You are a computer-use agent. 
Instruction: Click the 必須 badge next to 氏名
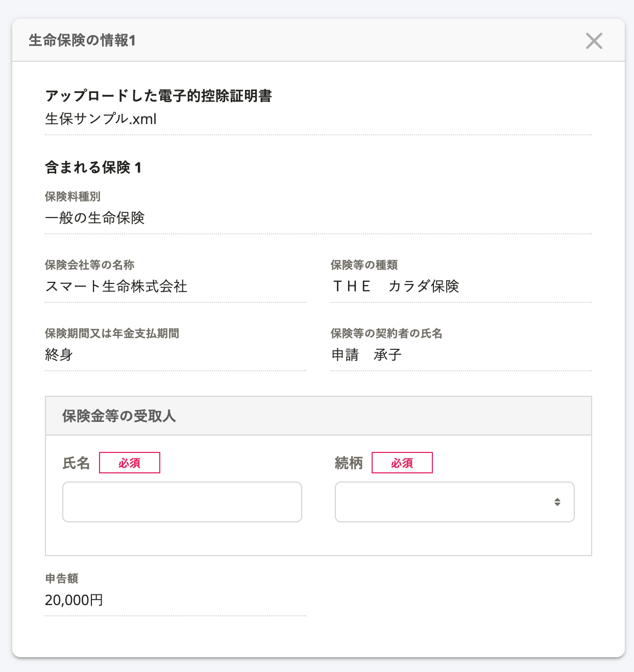coord(129,463)
